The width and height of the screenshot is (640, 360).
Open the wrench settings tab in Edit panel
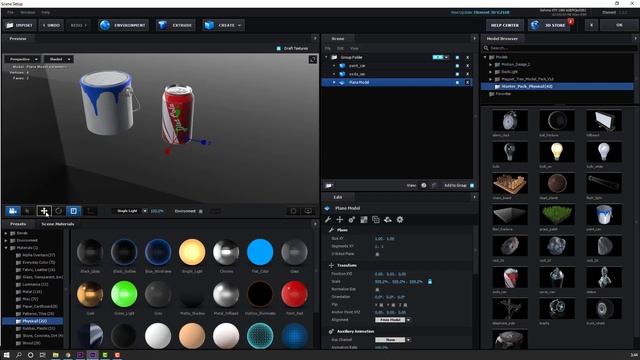(x=328, y=220)
